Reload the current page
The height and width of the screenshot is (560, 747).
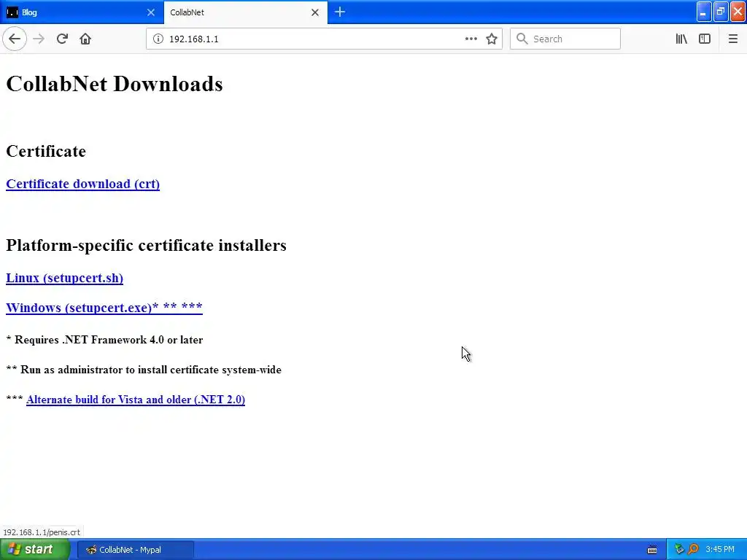click(x=62, y=39)
